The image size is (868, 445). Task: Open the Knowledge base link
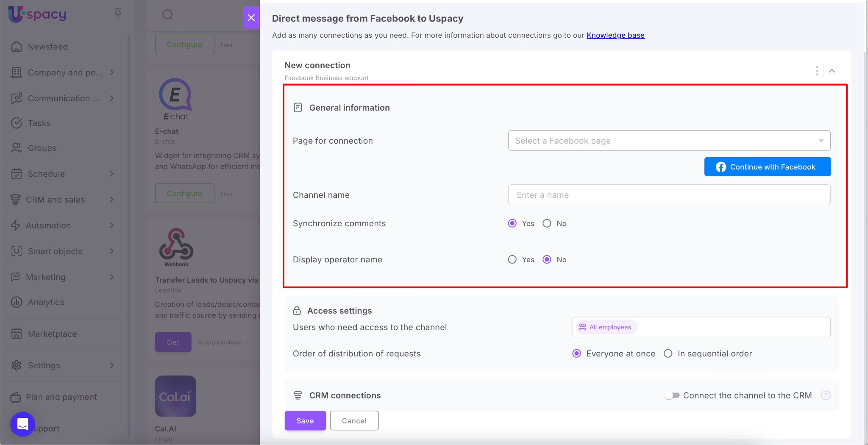[x=615, y=35]
